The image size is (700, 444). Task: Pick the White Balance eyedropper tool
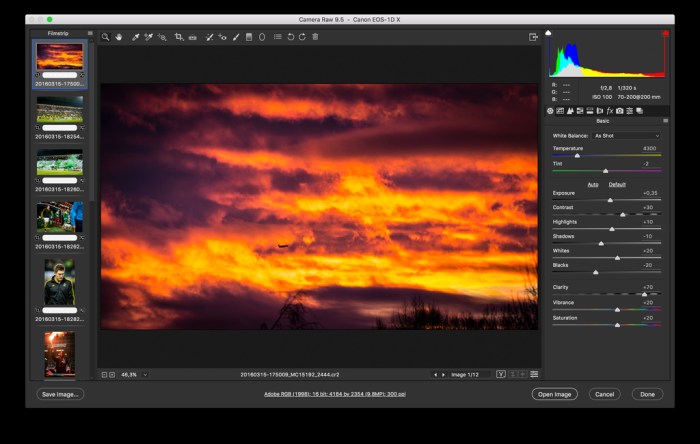pos(135,37)
